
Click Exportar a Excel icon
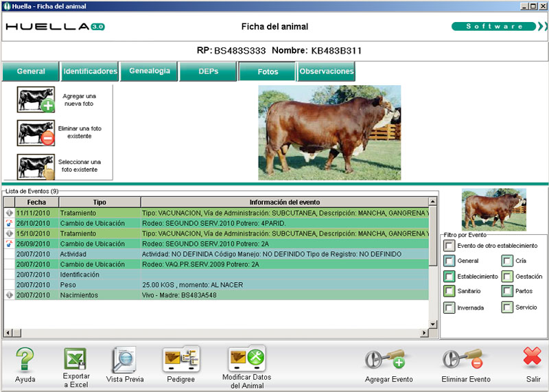point(75,359)
